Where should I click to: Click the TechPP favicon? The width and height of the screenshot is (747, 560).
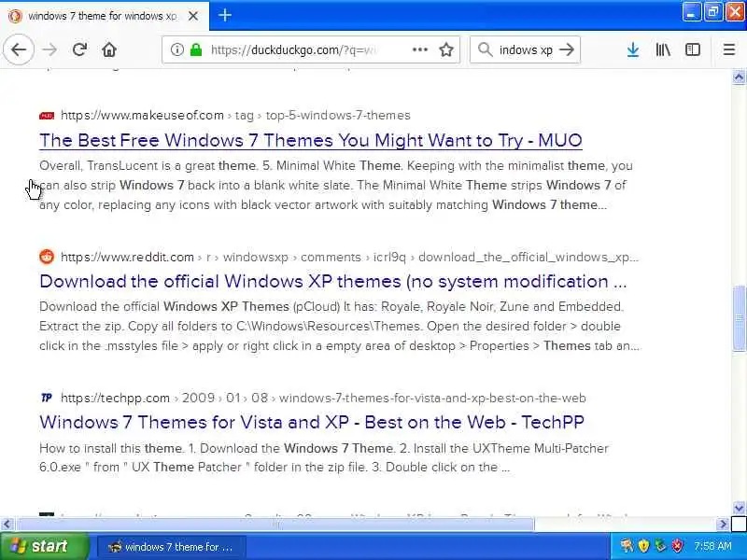coord(47,398)
